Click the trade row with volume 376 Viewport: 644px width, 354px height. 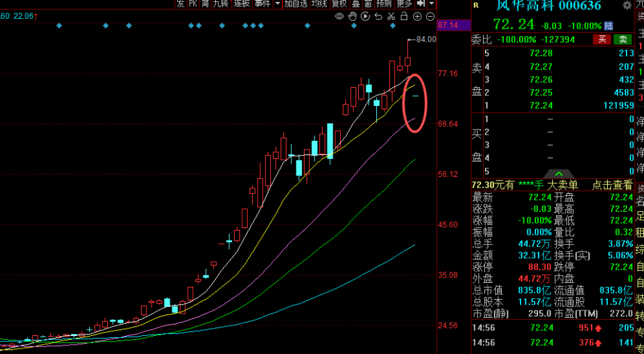pos(553,343)
